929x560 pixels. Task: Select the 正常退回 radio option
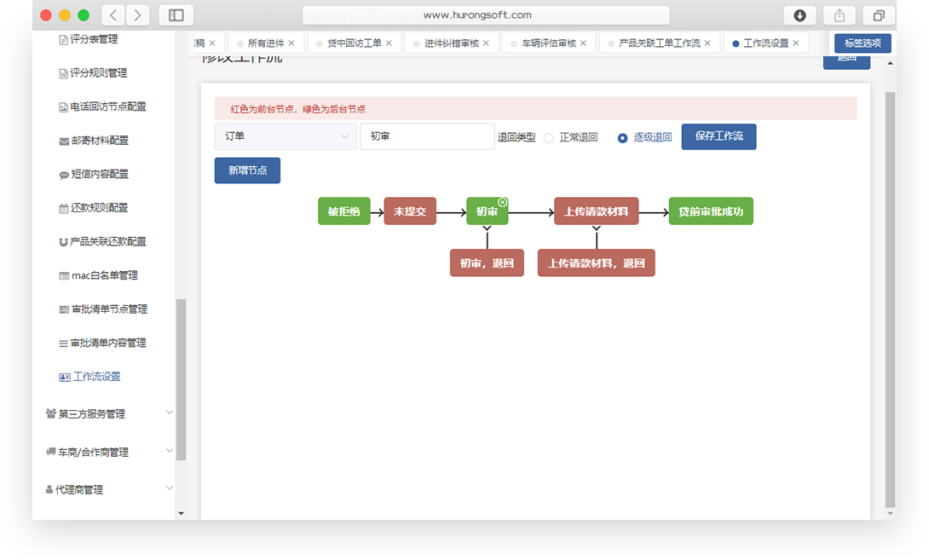[549, 138]
